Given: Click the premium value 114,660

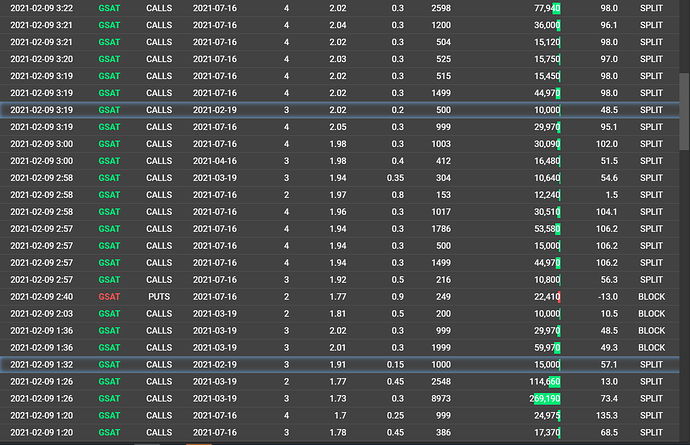Looking at the screenshot, I should click(x=545, y=382).
